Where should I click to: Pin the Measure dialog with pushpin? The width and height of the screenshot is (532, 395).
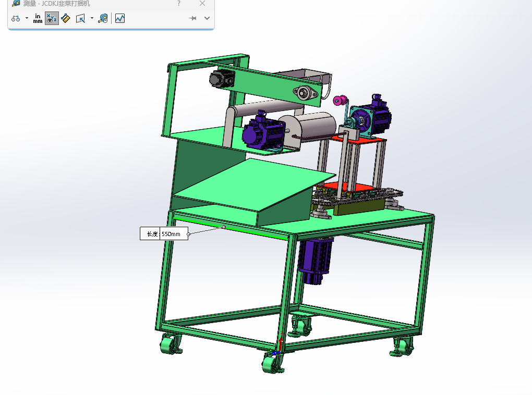pos(192,18)
